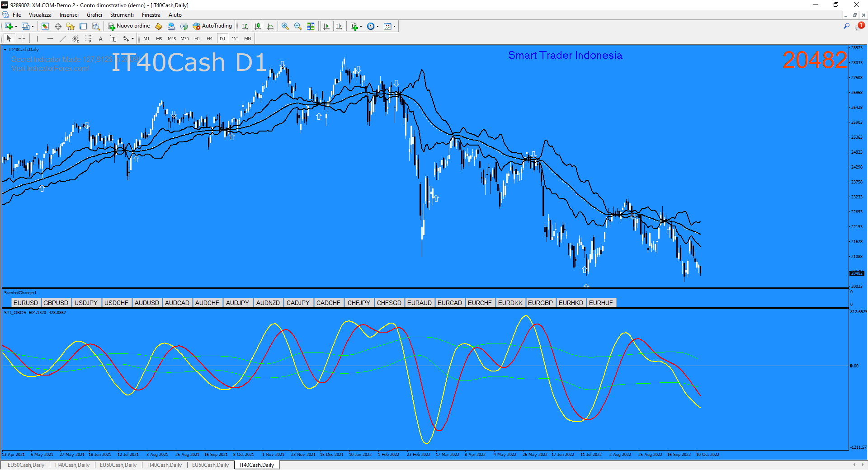The width and height of the screenshot is (868, 470).
Task: Expand IT40Cash,Daily chart title triangle
Action: click(x=5, y=50)
